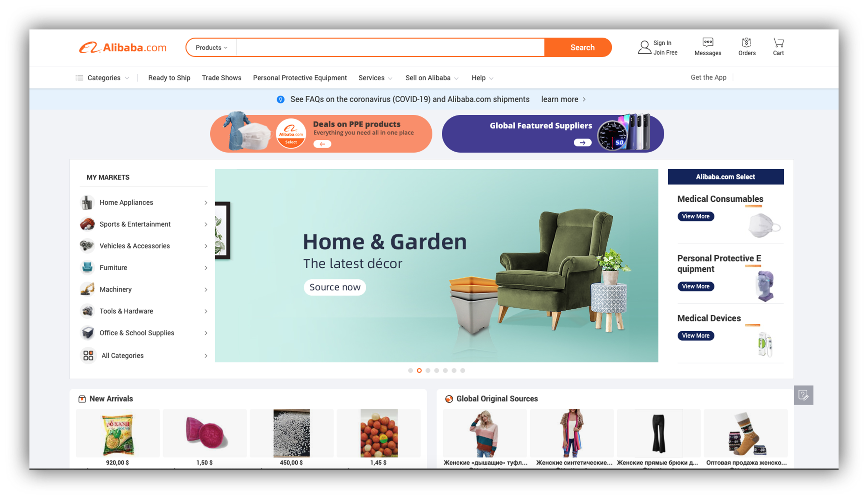This screenshot has width=868, height=499.
Task: Click the Source now button
Action: 335,287
